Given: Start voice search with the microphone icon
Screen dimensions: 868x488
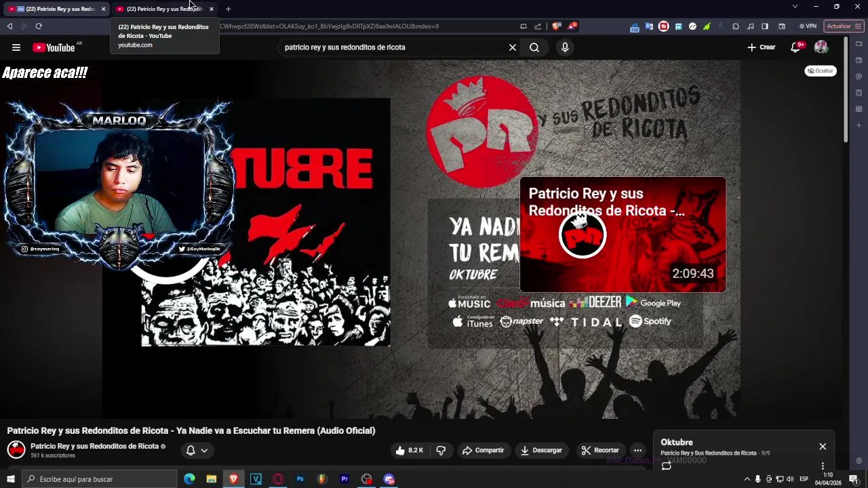Looking at the screenshot, I should (565, 47).
